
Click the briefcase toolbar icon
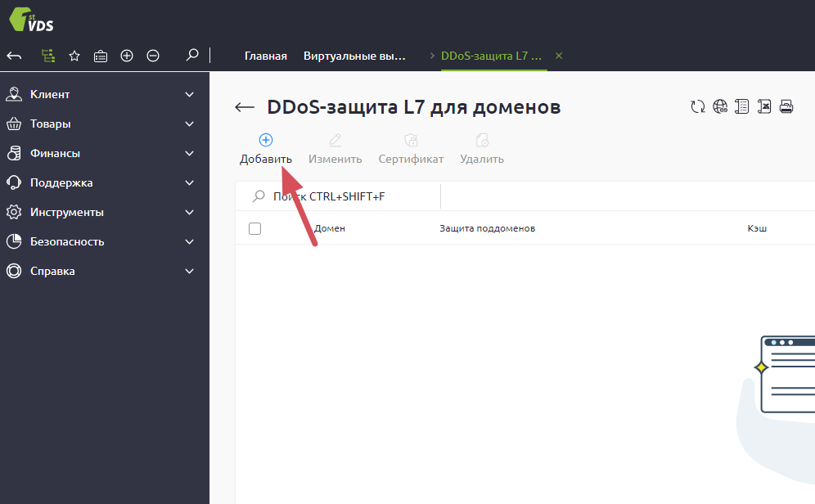[101, 56]
